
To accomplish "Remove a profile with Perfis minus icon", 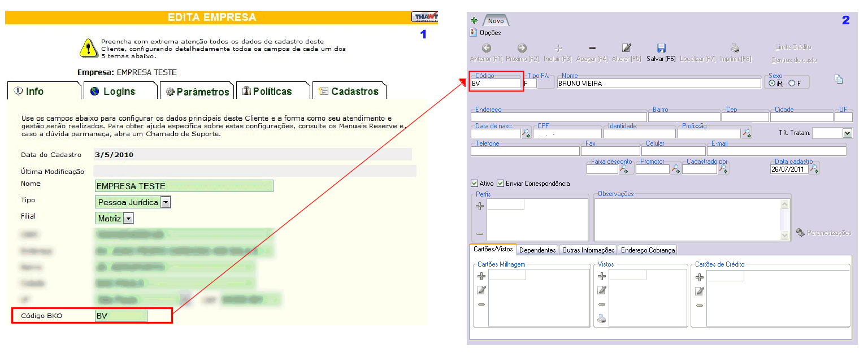I will [x=480, y=234].
